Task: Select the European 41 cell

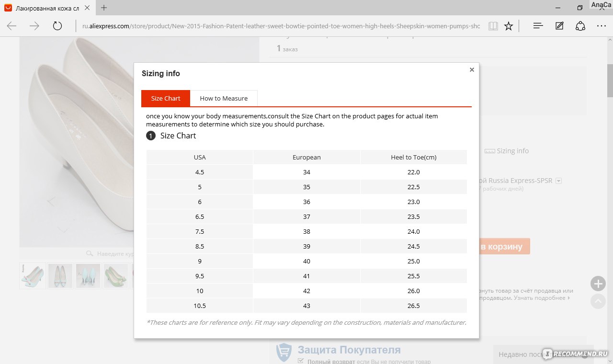Action: coord(306,276)
